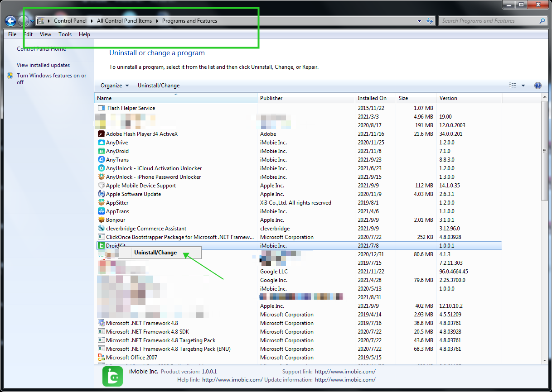
Task: Open the Tools menu
Action: point(65,34)
